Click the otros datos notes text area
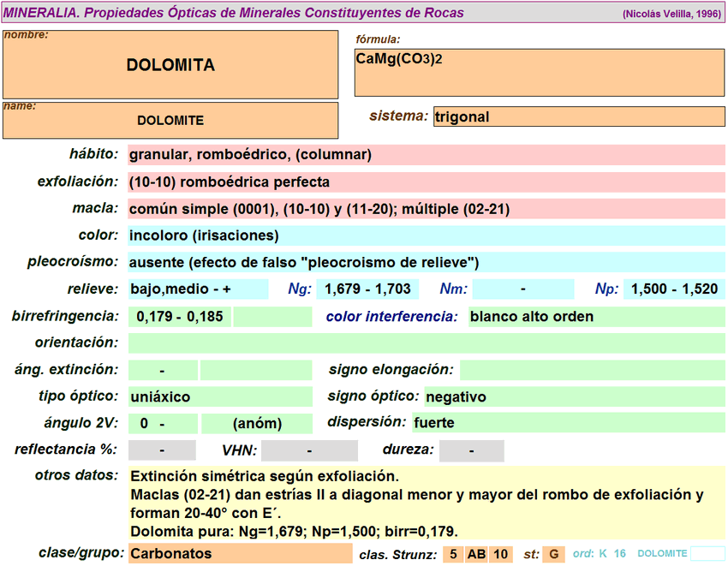Viewport: 728px width, 566px height. tap(427, 503)
